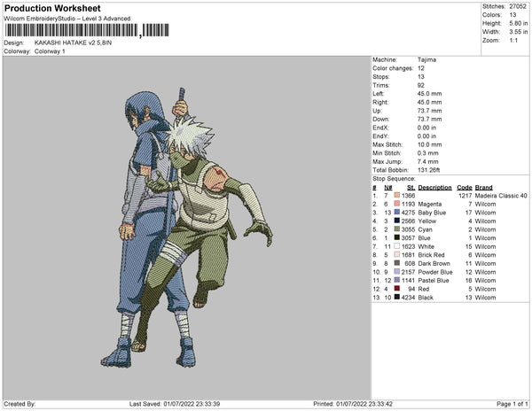Image resolution: width=532 pixels, height=411 pixels.
Task: Pick the Cyan thread swatch
Action: point(398,229)
